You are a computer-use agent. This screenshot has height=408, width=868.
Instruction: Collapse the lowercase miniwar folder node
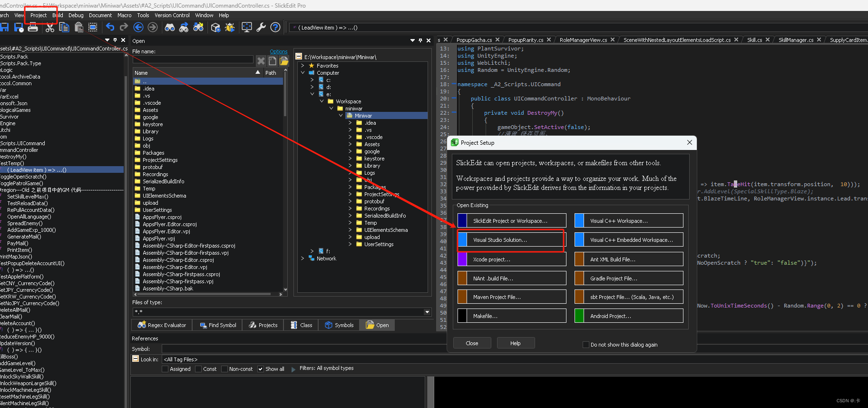tap(331, 109)
